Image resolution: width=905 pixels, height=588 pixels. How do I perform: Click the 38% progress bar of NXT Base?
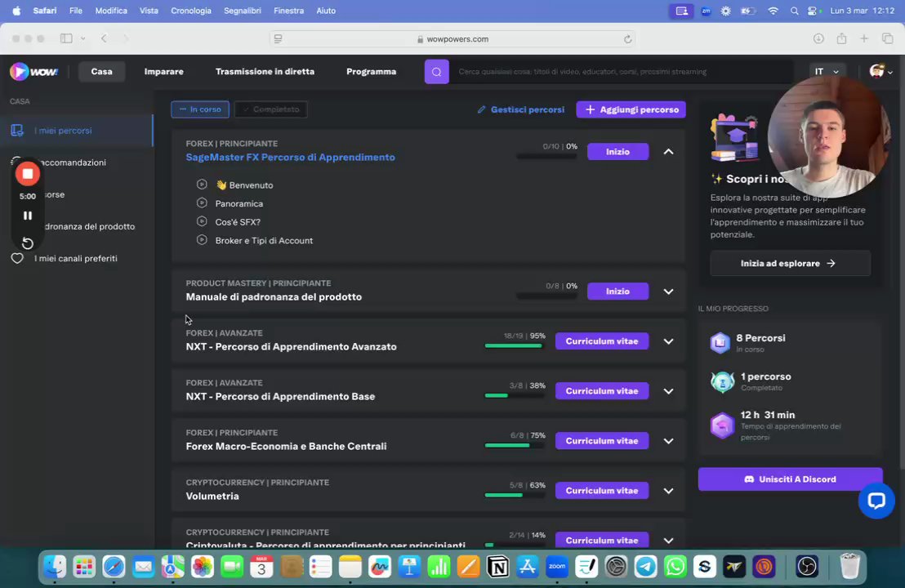515,395
